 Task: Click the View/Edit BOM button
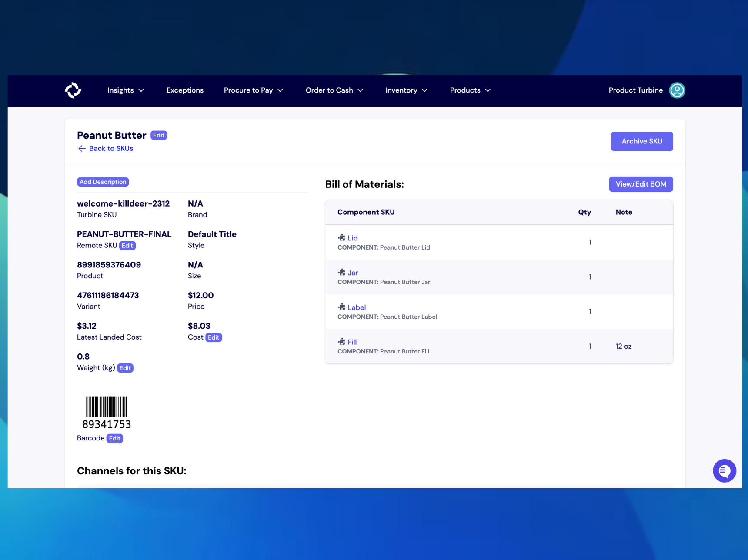641,184
